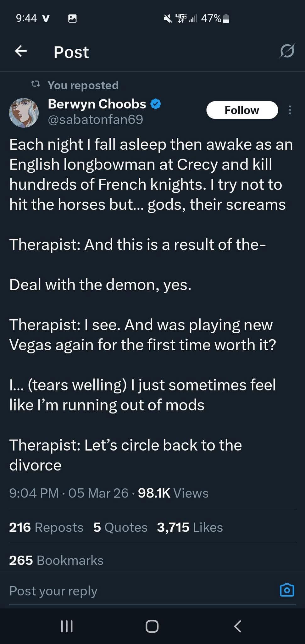Tap the blue verified badge
This screenshot has width=305, height=644.
tap(156, 104)
